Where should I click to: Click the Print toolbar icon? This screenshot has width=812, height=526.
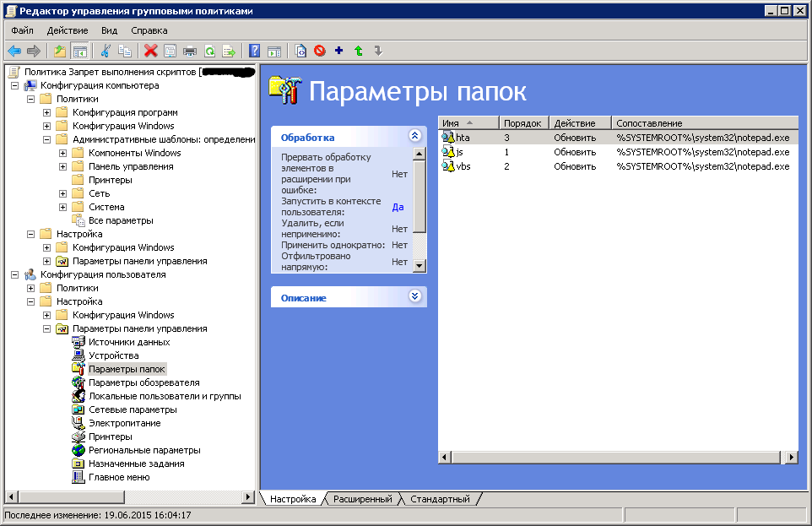click(x=190, y=51)
